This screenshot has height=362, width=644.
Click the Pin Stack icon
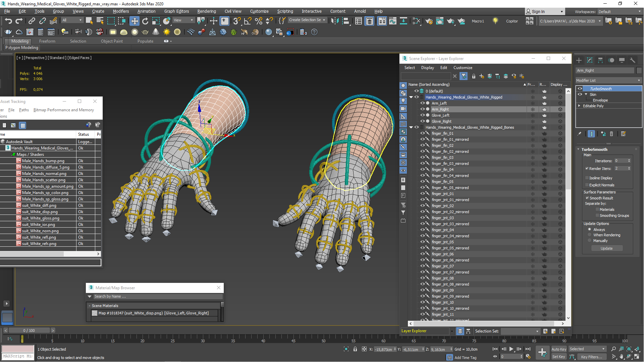[x=579, y=134]
